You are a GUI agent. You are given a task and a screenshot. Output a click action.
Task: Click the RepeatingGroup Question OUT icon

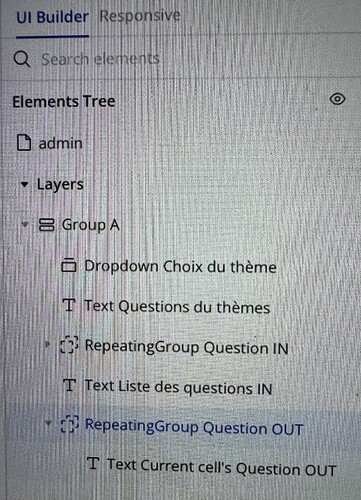tap(70, 424)
